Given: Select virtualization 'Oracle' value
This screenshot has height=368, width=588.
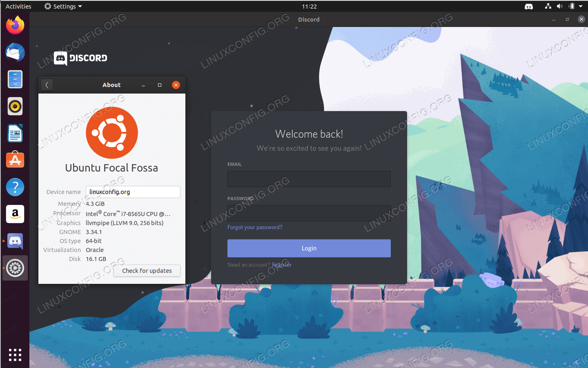Looking at the screenshot, I should pyautogui.click(x=95, y=250).
